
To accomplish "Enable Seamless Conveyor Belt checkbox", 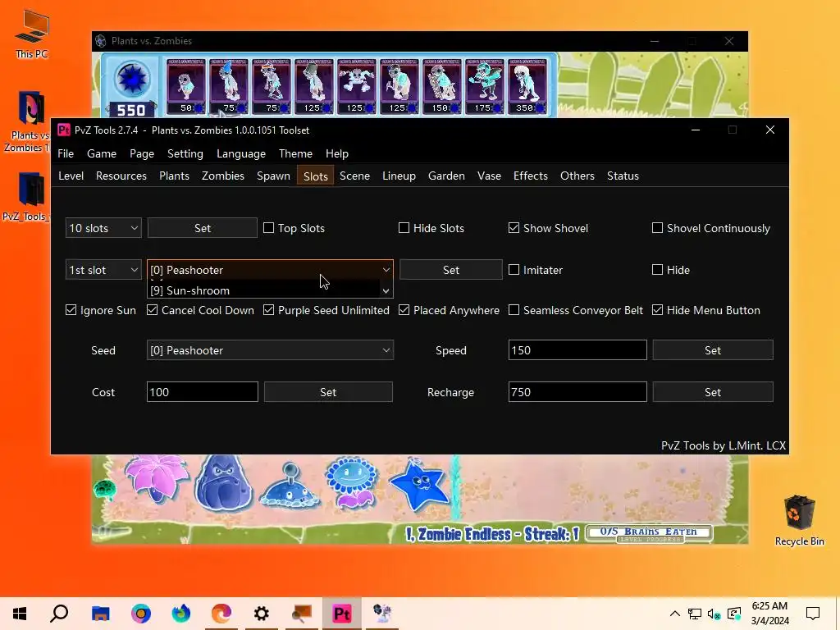I will [576, 310].
